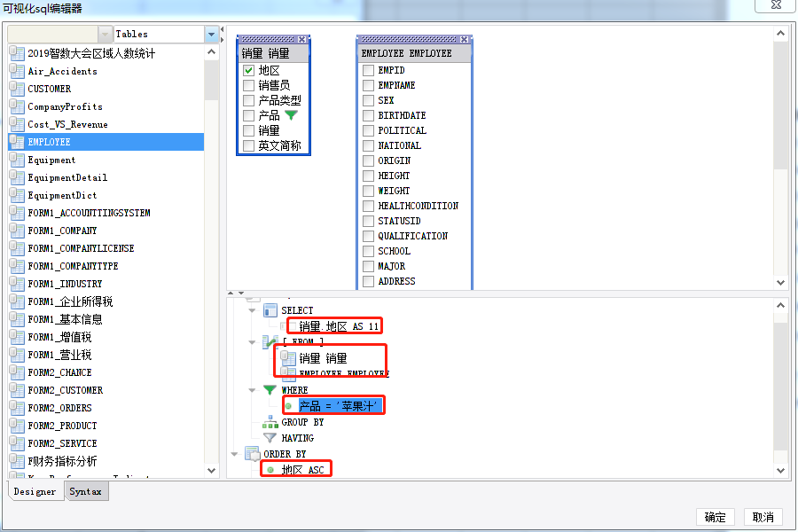Click the green filter icon beside 产品 field
This screenshot has height=532, width=798.
pos(291,115)
